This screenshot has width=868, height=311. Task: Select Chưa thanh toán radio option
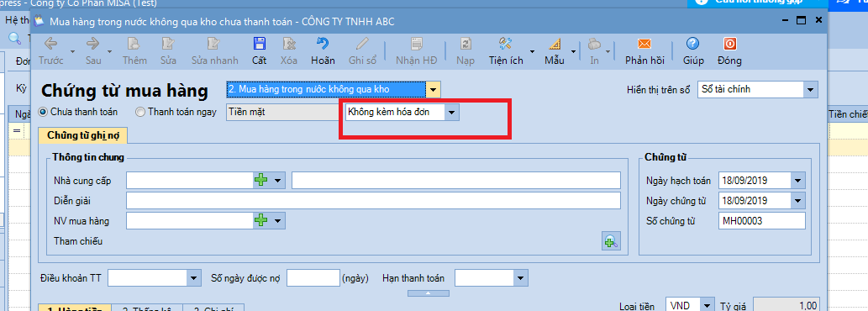(x=43, y=112)
